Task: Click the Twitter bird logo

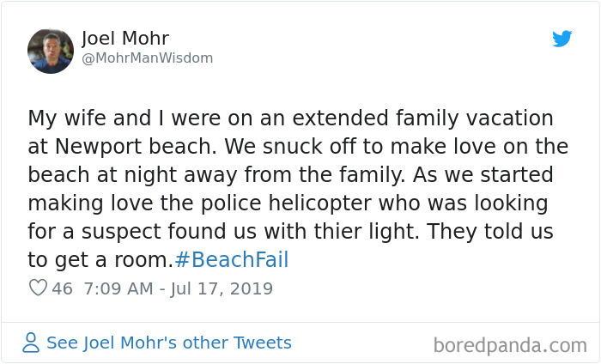Action: click(x=562, y=39)
